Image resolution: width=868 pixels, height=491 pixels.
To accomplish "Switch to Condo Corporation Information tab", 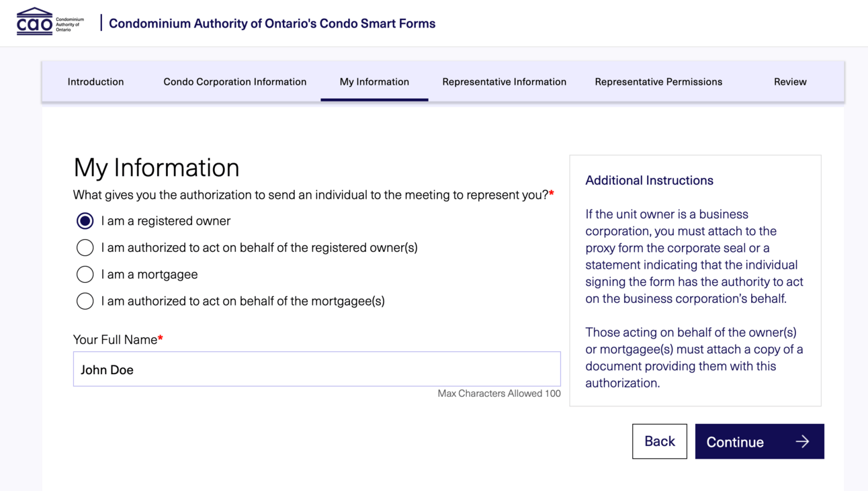I will point(235,82).
